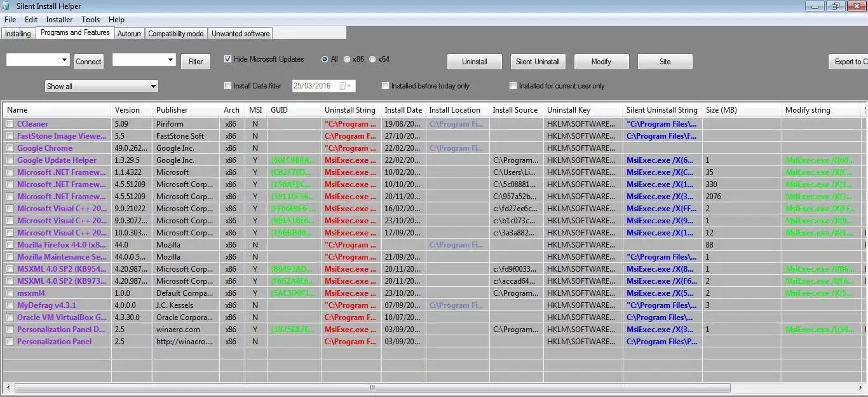The height and width of the screenshot is (397, 868).
Task: Click the 330 size cell
Action: pos(711,185)
